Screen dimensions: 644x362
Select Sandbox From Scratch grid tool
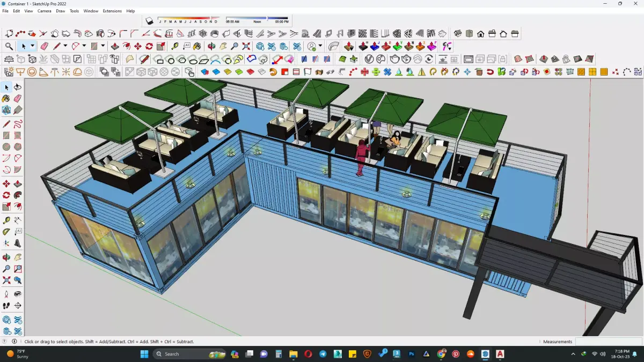click(529, 59)
